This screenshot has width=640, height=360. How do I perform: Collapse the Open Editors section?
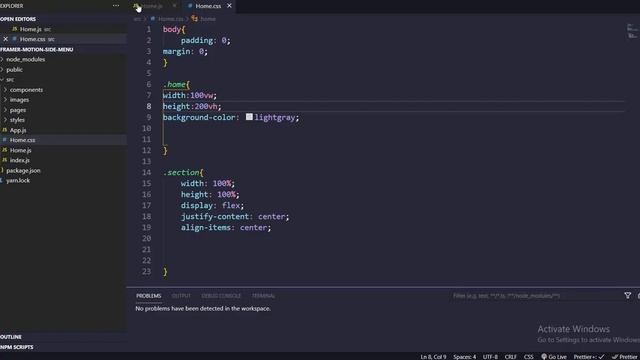tap(18, 19)
